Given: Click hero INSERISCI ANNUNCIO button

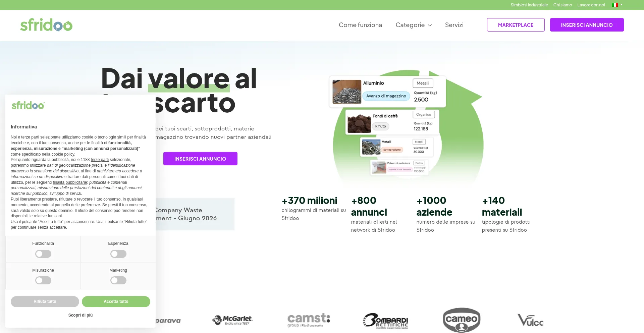Looking at the screenshot, I should click(200, 159).
